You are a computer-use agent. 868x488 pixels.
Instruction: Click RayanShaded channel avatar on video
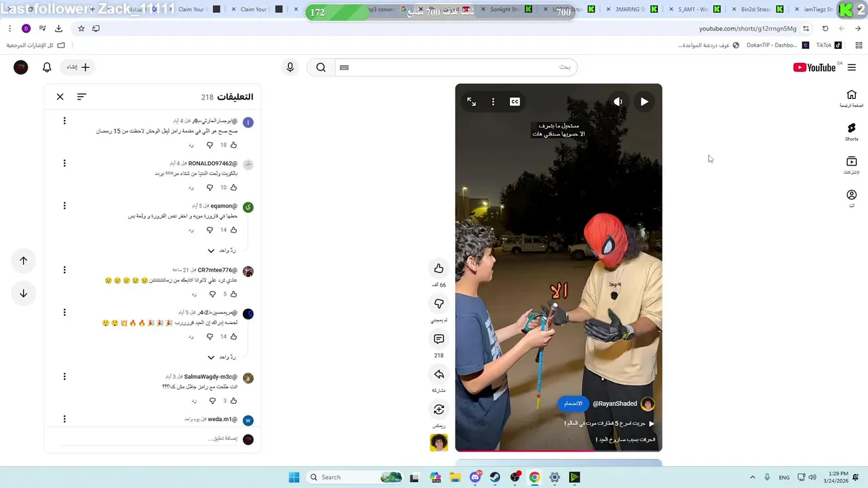pos(648,404)
